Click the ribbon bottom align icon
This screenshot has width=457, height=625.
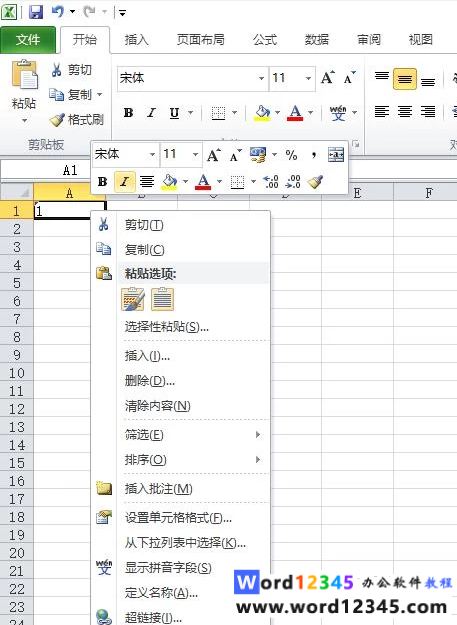click(x=428, y=80)
